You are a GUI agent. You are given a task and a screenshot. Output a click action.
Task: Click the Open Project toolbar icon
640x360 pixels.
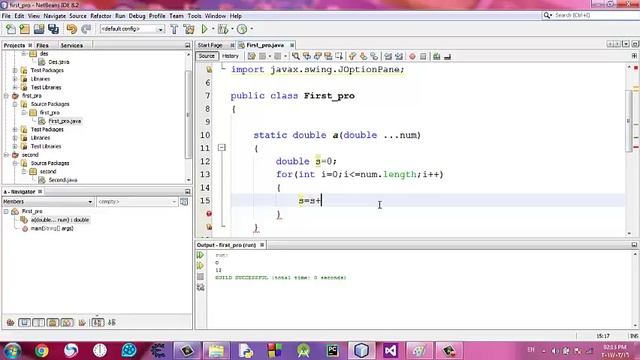point(39,29)
